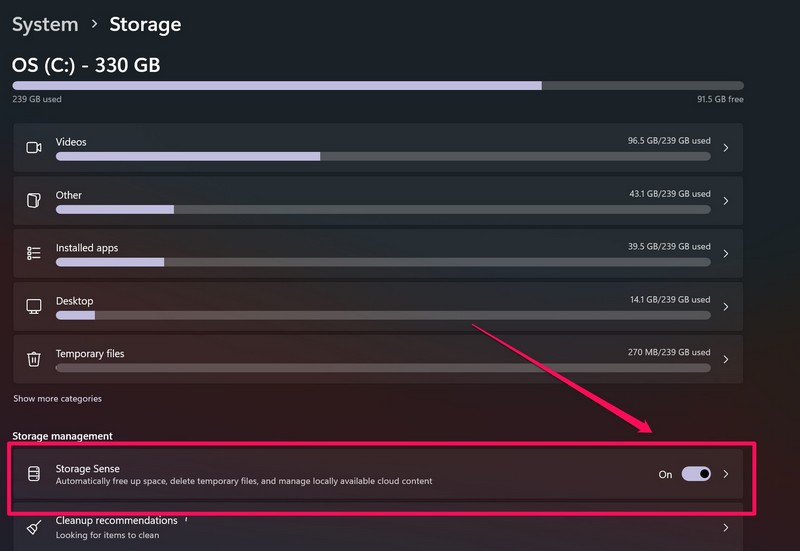This screenshot has height=551, width=800.
Task: Click the Desktop monitor icon
Action: tap(33, 306)
